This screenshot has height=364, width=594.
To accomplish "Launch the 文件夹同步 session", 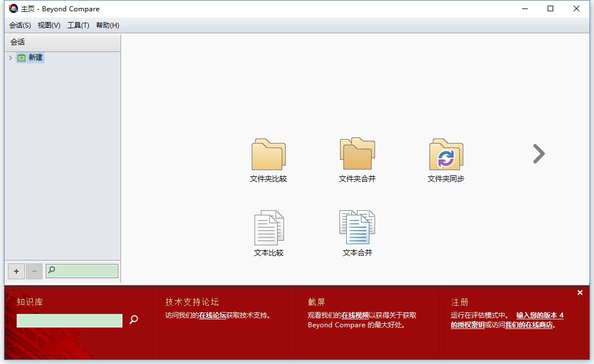I will [446, 154].
